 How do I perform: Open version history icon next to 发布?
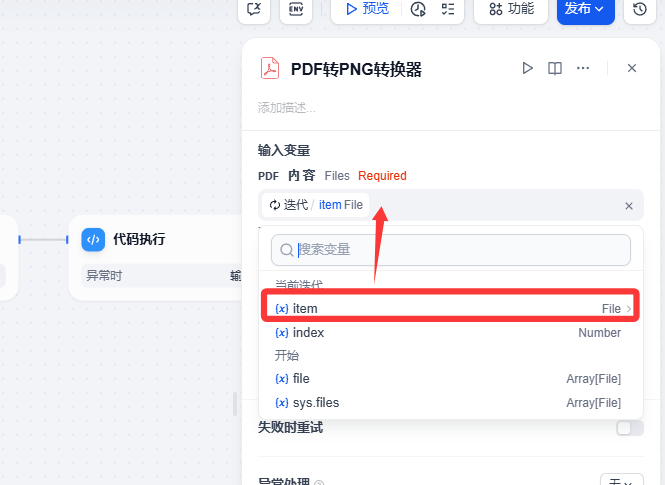pos(640,9)
